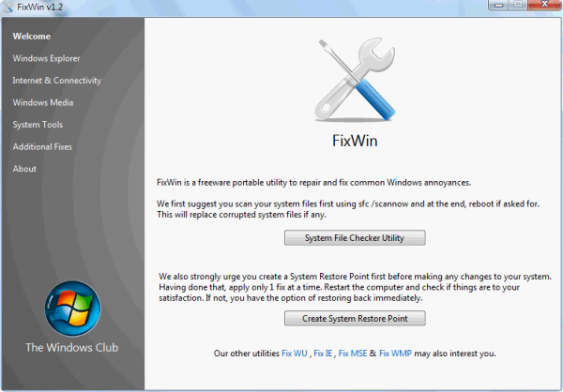The width and height of the screenshot is (563, 392).
Task: Minimize the FixWin window
Action: click(499, 5)
